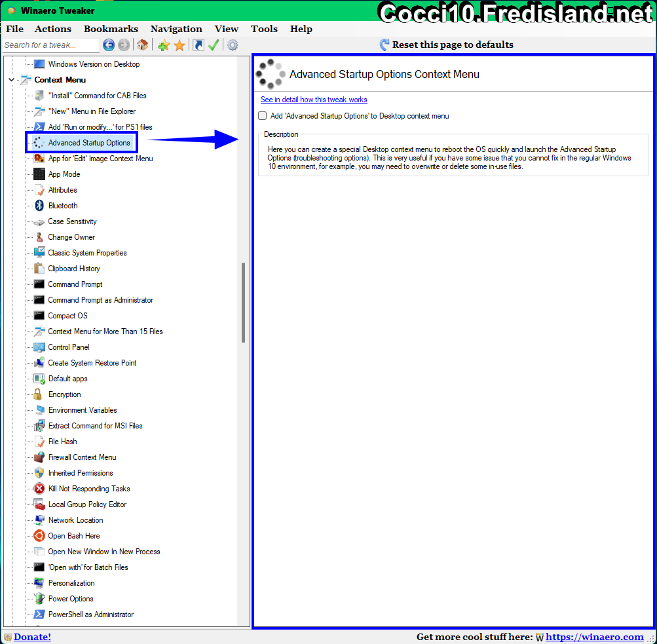Click the add bookmark star with plus

[164, 45]
